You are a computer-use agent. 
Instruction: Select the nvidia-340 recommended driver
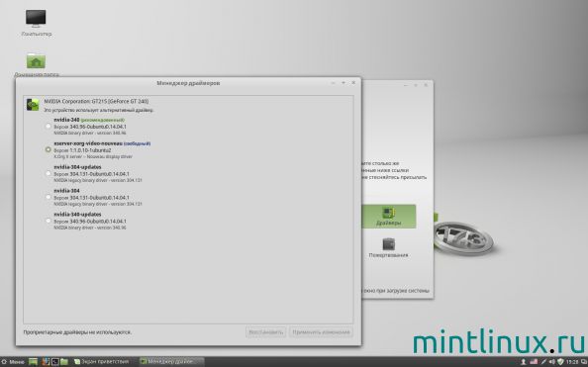pos(48,127)
